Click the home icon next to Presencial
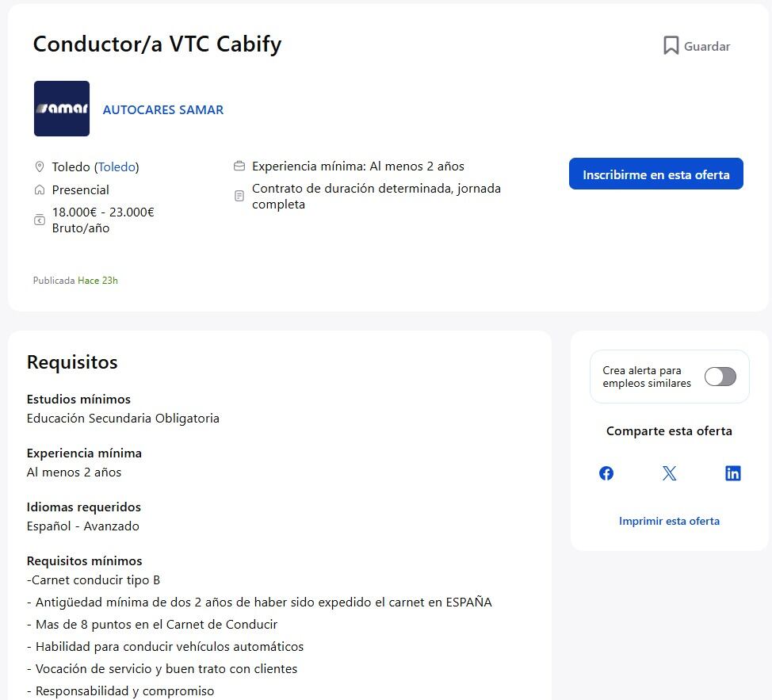Image resolution: width=772 pixels, height=700 pixels. [40, 189]
